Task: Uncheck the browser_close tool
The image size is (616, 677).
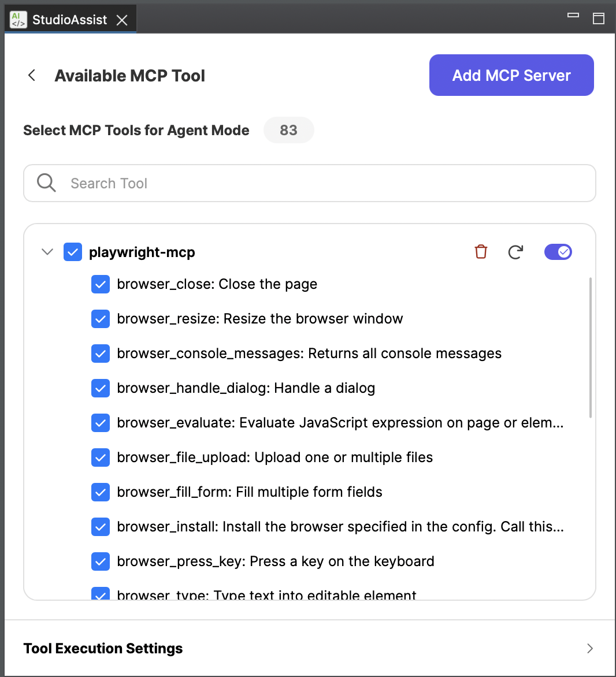Action: coord(100,284)
